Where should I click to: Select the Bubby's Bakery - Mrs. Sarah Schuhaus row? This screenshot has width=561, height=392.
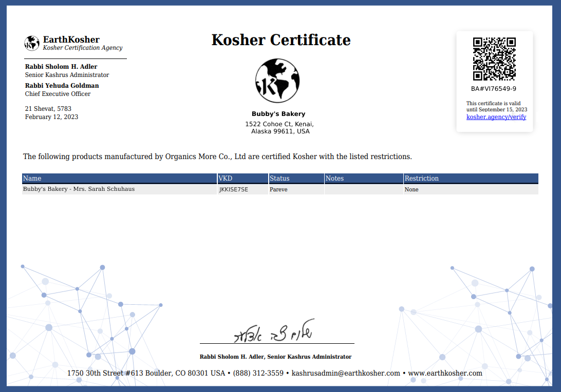[78, 189]
